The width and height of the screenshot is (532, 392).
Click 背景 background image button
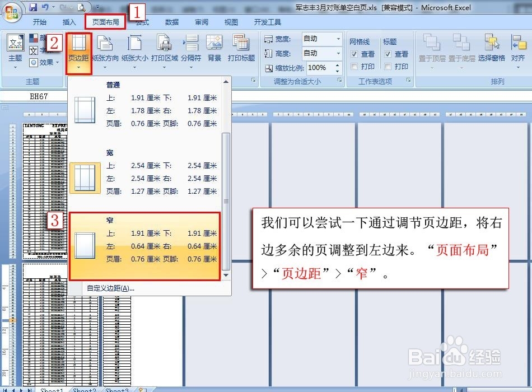214,48
